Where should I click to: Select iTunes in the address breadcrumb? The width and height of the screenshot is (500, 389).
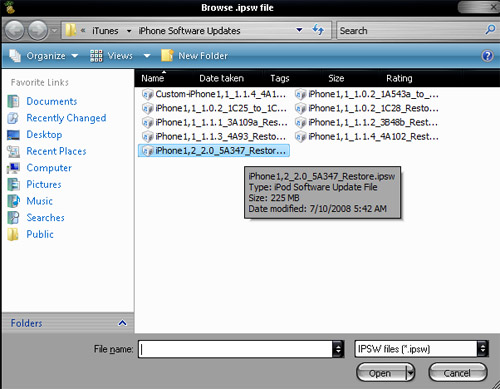(x=105, y=31)
